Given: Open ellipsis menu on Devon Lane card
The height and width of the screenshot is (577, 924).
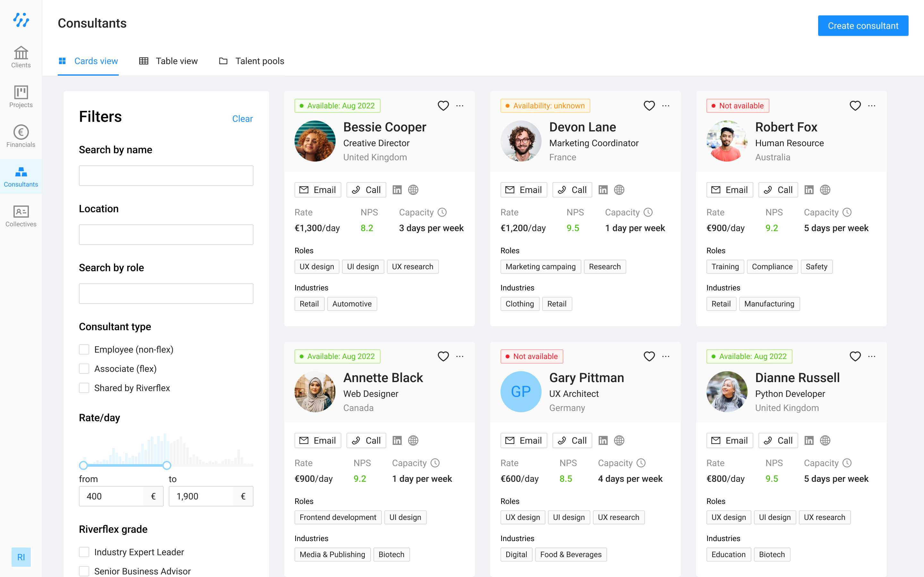Looking at the screenshot, I should [x=665, y=106].
